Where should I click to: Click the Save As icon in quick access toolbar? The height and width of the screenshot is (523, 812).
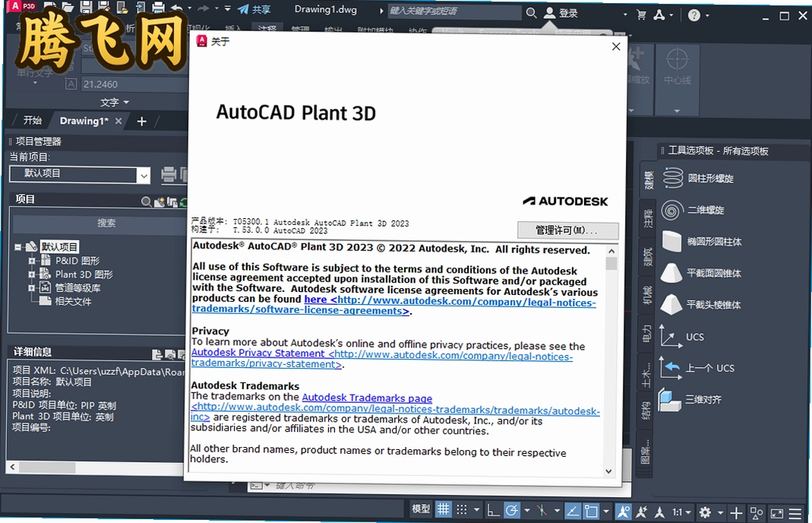103,8
